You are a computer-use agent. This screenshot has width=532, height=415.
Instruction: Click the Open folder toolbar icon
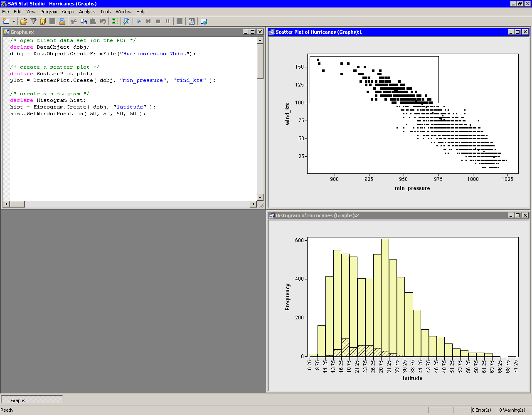pos(24,21)
